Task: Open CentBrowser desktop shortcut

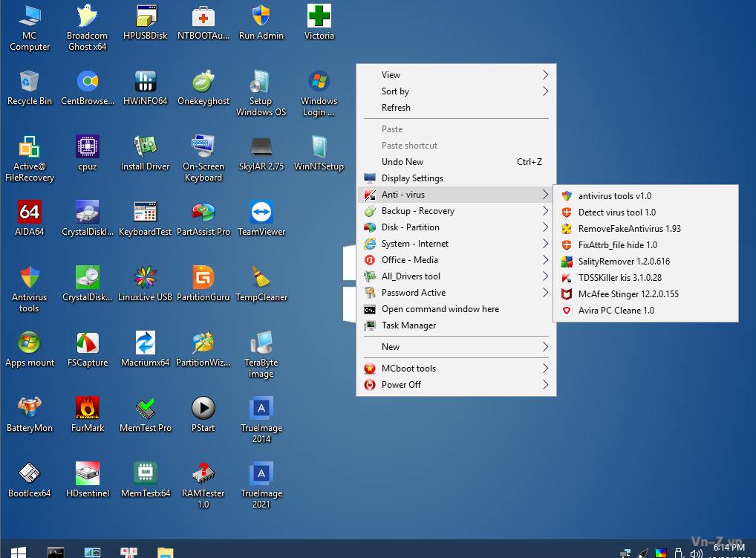Action: [88, 88]
